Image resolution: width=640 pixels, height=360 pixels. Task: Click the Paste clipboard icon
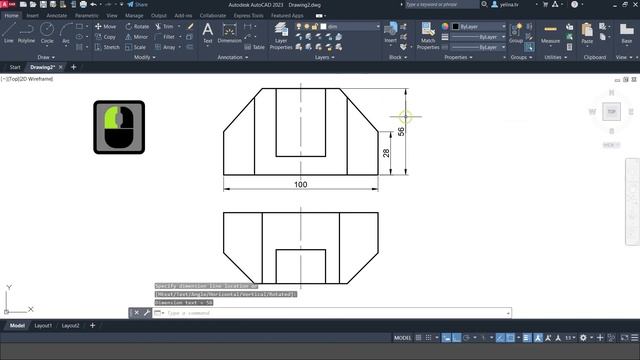click(587, 33)
